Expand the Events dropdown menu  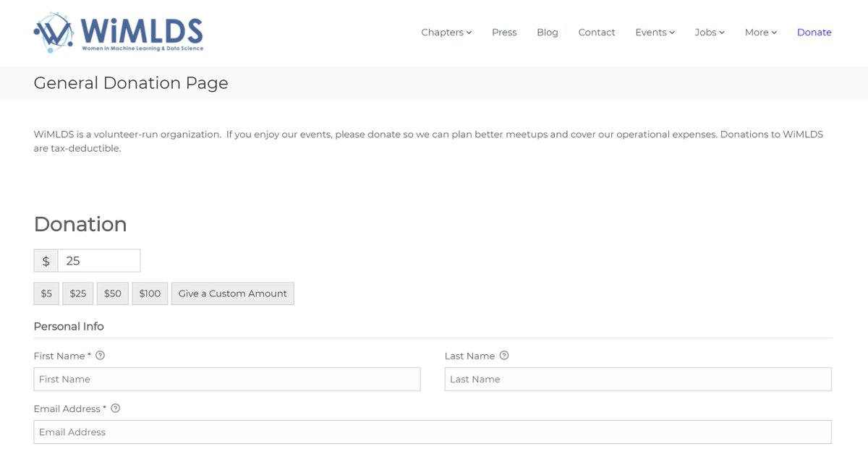(655, 33)
